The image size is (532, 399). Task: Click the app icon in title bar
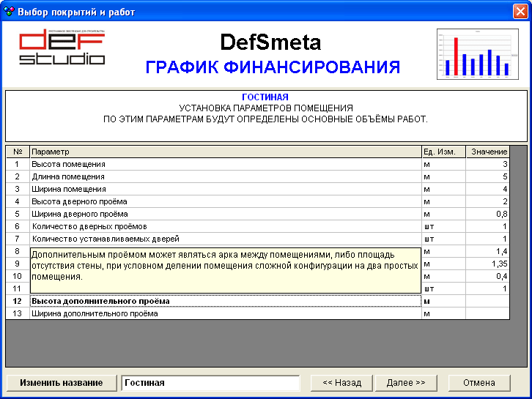[10, 12]
